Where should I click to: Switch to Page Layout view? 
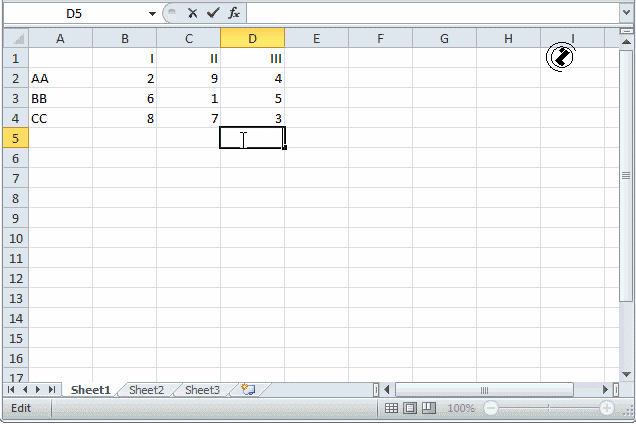(410, 408)
